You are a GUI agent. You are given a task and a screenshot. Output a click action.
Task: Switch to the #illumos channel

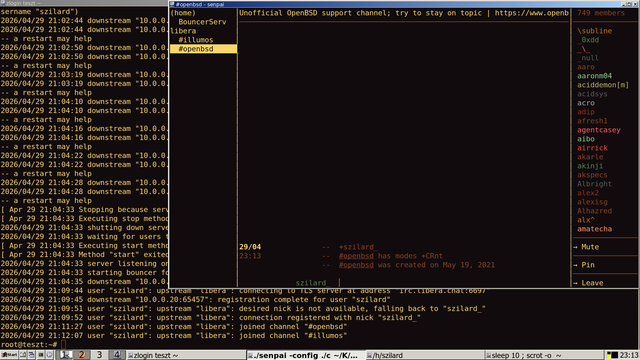(196, 40)
